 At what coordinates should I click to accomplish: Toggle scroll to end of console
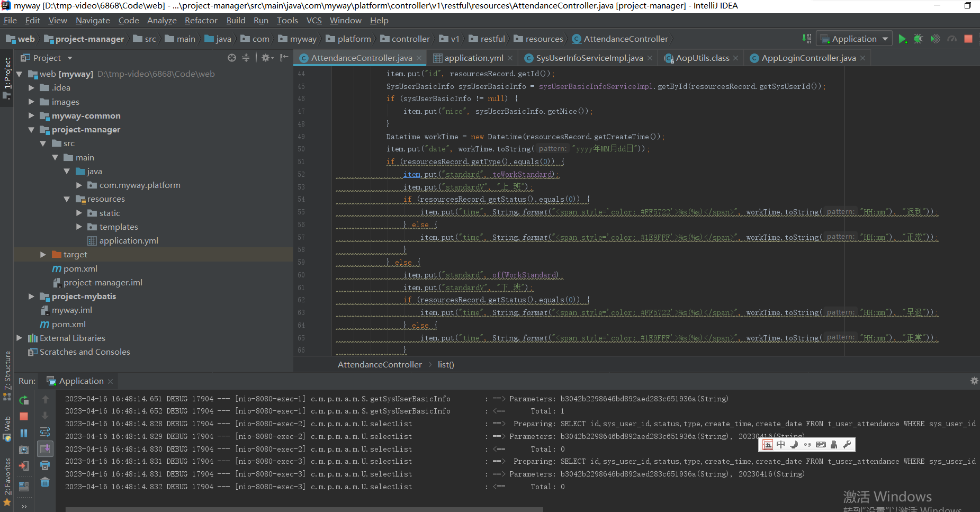[x=45, y=449]
